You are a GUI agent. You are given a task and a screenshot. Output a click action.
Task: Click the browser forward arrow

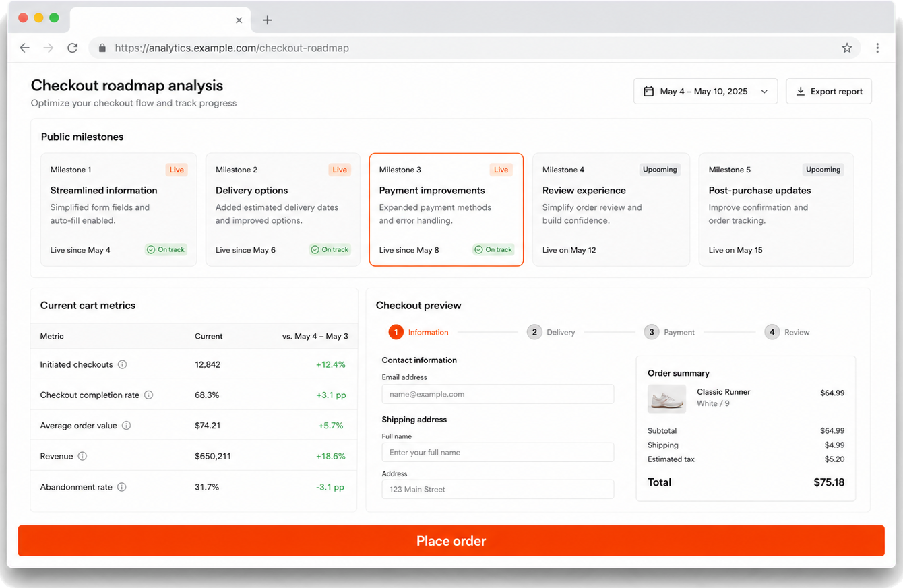point(49,48)
